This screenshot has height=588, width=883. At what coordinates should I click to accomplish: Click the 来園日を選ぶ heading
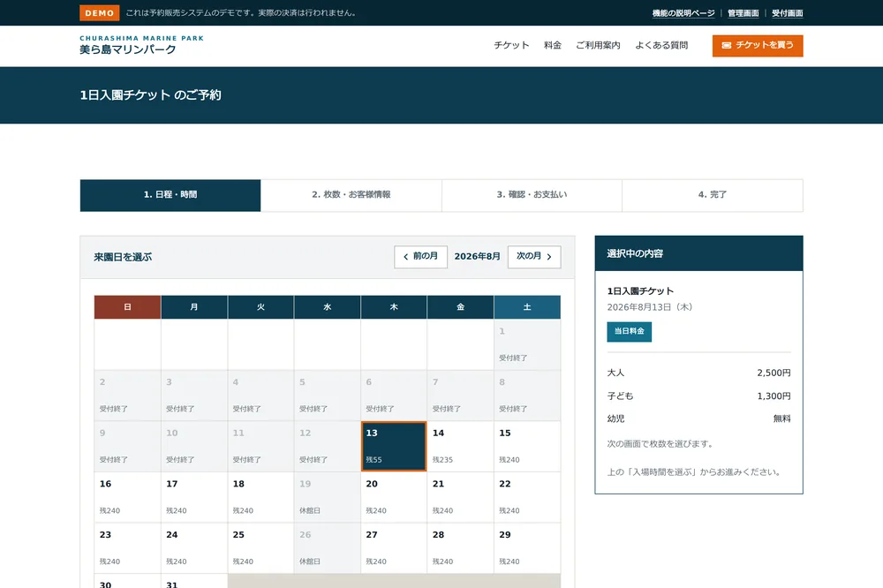(x=123, y=257)
